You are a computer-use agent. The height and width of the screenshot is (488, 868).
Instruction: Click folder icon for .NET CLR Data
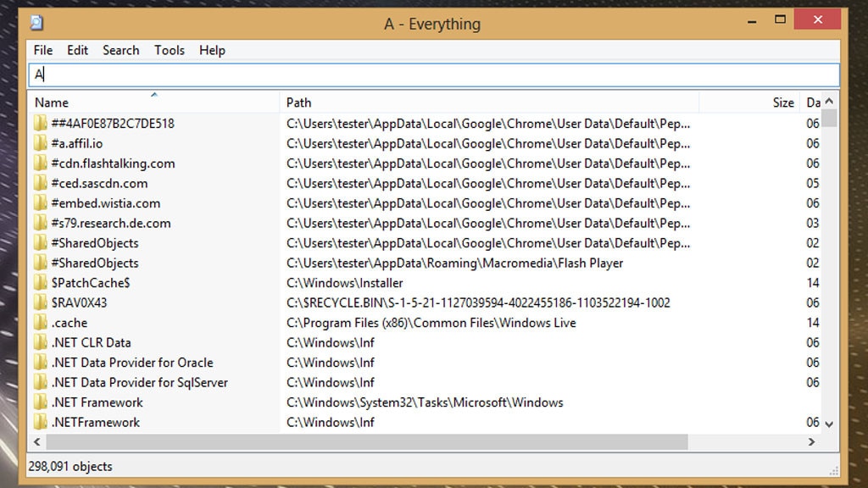(41, 342)
